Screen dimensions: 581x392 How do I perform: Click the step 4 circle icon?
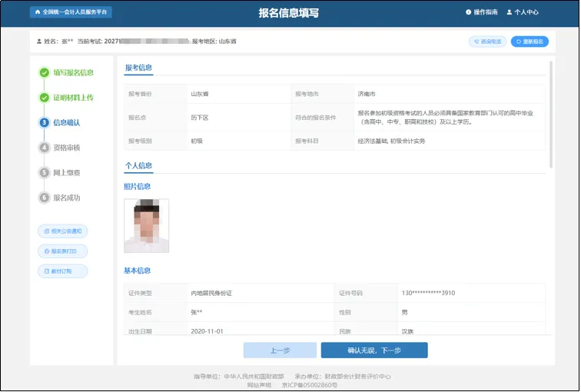(x=45, y=148)
